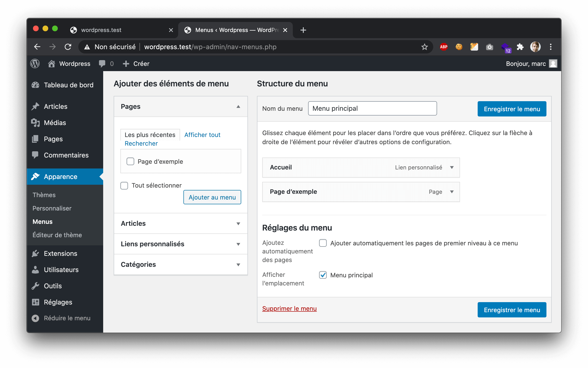
Task: Uncheck Menu principal location checkbox
Action: coord(323,275)
